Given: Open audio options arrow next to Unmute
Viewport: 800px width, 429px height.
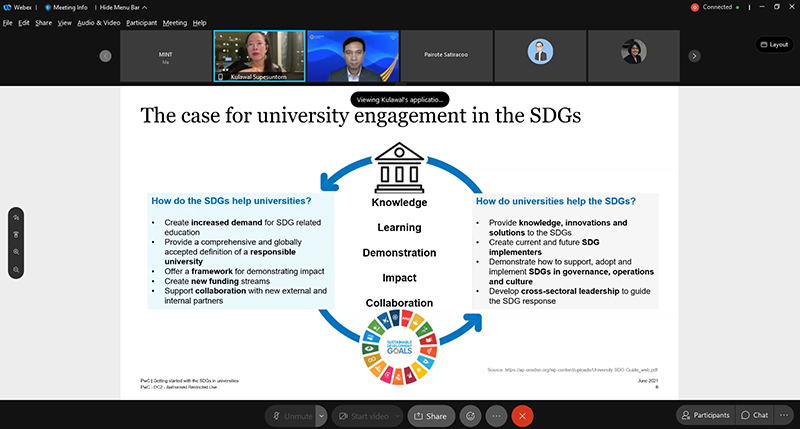Looking at the screenshot, I should [321, 415].
